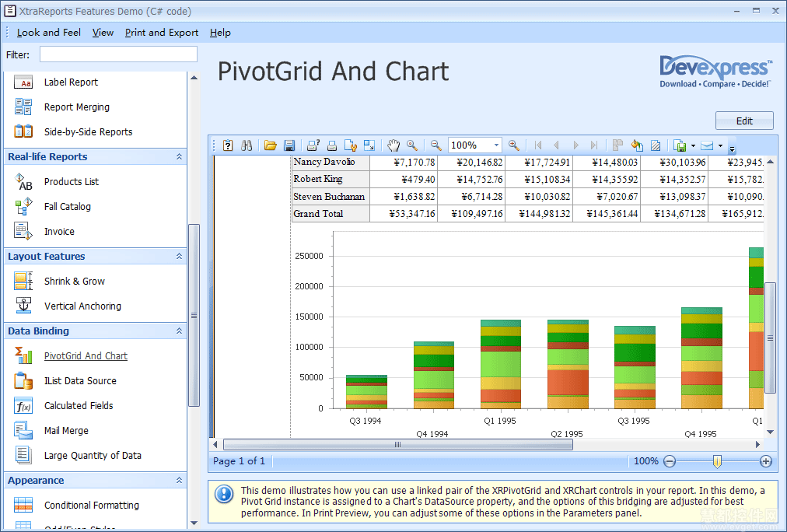Click the preview scroll right arrow

(x=758, y=445)
